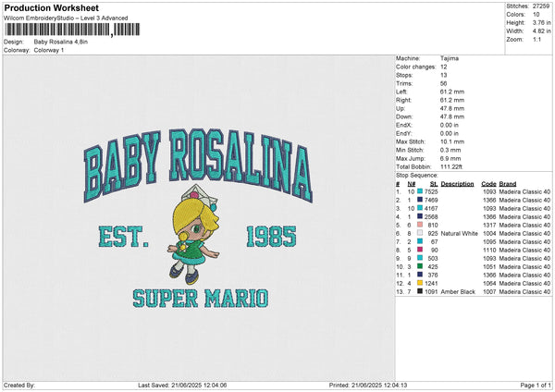Viewport: 555px width, 392px height.
Task: Click the navy swatch for stop 4 (2568 stitches)
Action: (420, 216)
